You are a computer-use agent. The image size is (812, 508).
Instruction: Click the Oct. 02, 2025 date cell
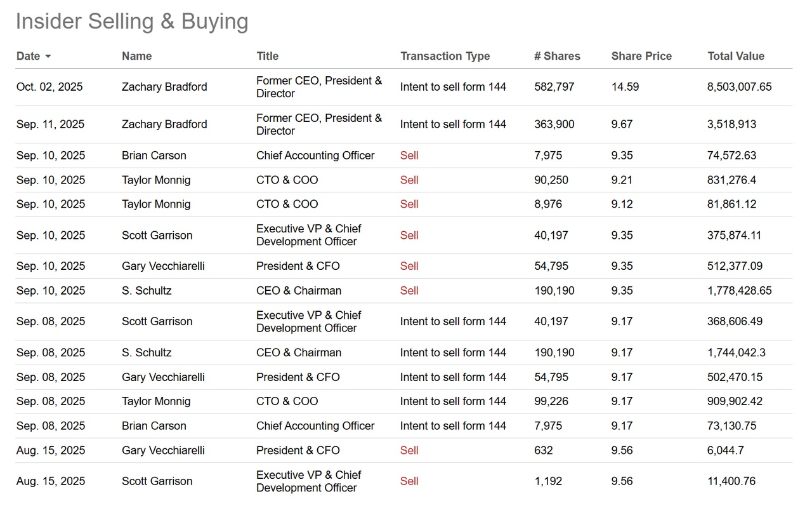[49, 87]
